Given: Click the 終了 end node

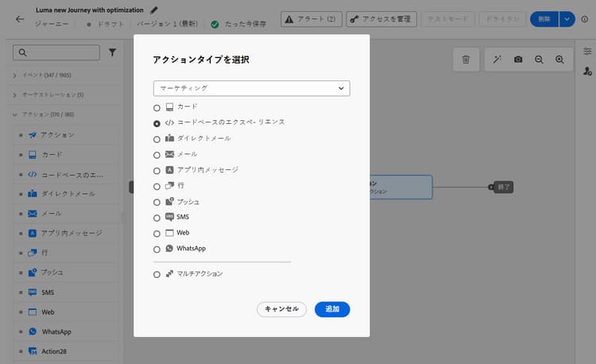Looking at the screenshot, I should 503,187.
